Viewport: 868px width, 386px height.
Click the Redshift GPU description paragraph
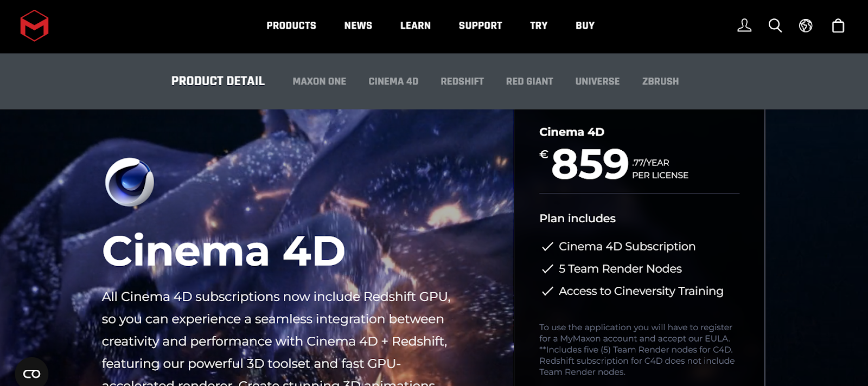coord(276,339)
